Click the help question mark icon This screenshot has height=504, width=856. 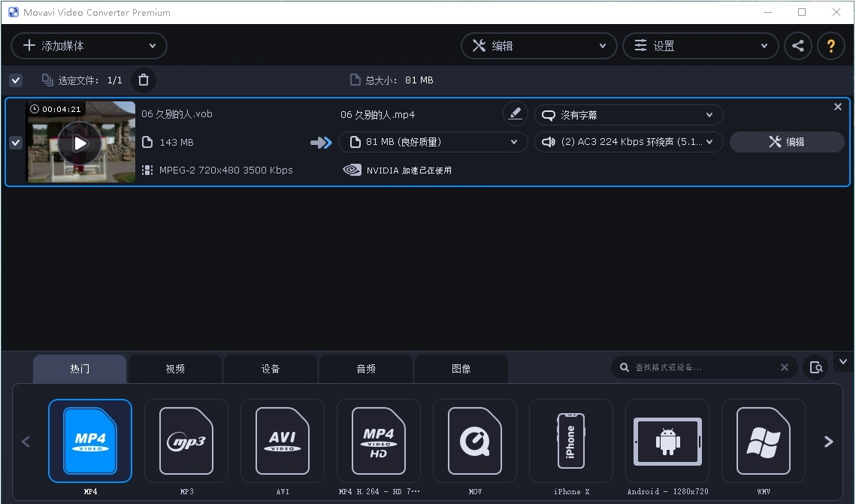click(x=831, y=45)
